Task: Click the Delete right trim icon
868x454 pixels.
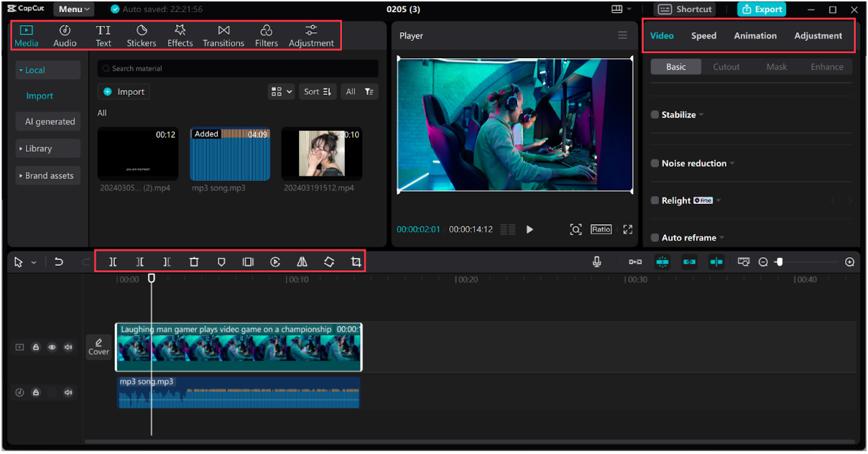Action: coord(167,262)
